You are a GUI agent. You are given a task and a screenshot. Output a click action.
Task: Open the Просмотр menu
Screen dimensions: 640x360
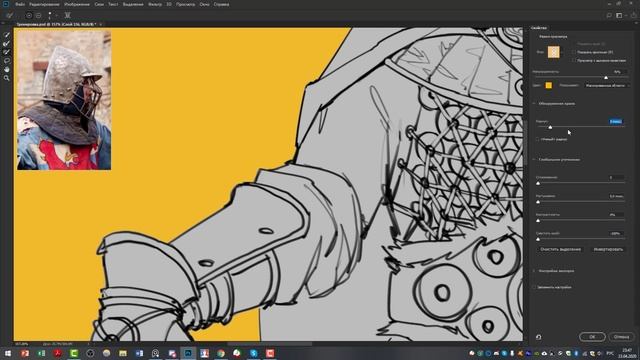point(186,4)
